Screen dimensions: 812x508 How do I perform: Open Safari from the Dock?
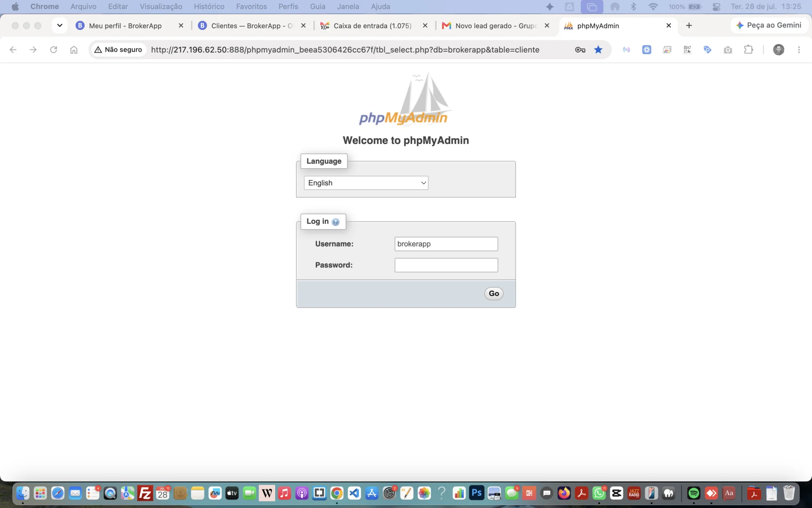click(57, 493)
